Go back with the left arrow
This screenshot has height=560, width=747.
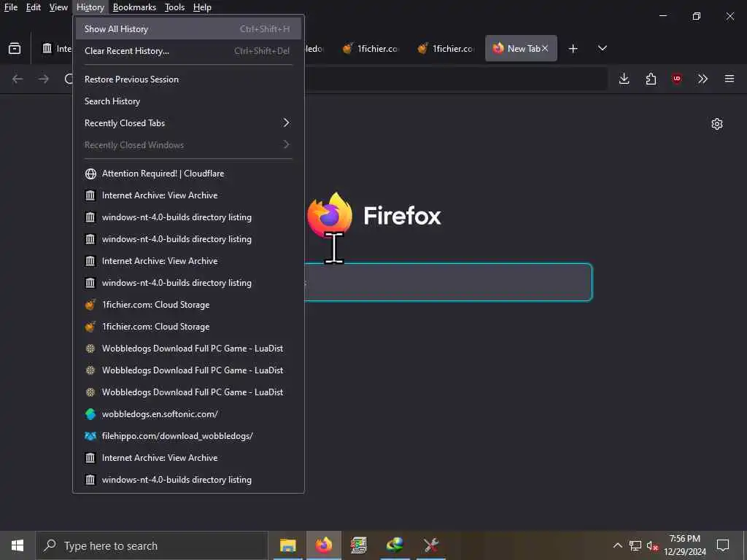point(18,79)
